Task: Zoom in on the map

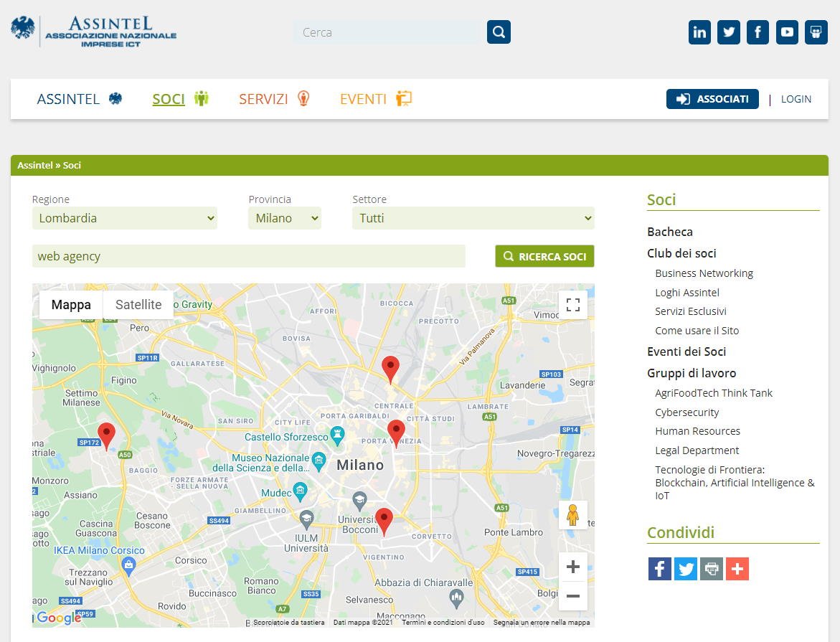Action: click(x=572, y=567)
